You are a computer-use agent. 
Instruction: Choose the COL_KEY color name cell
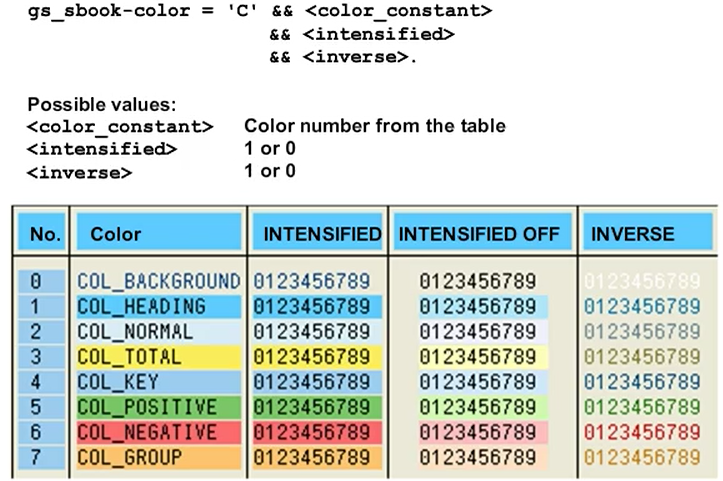158,382
